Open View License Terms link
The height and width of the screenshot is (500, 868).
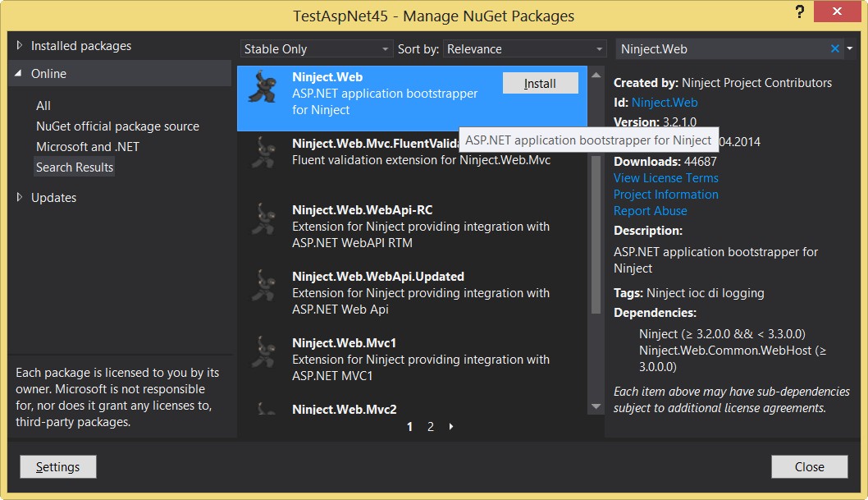pyautogui.click(x=666, y=177)
